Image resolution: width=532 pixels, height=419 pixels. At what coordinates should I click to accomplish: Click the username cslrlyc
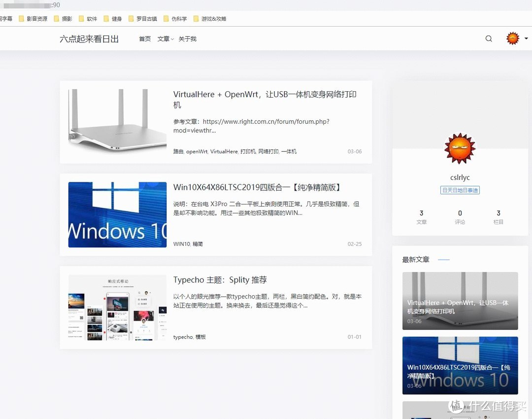coord(460,177)
